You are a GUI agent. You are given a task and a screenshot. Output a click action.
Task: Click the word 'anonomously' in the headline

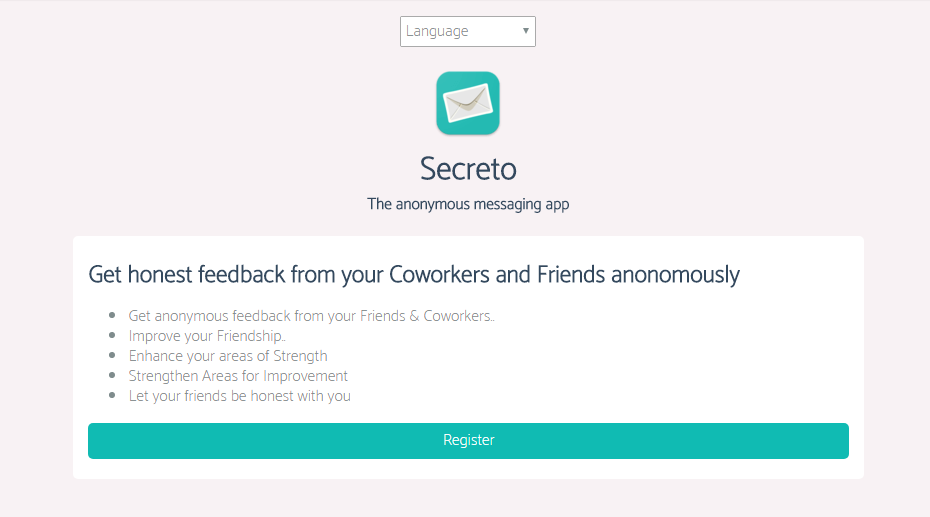675,275
